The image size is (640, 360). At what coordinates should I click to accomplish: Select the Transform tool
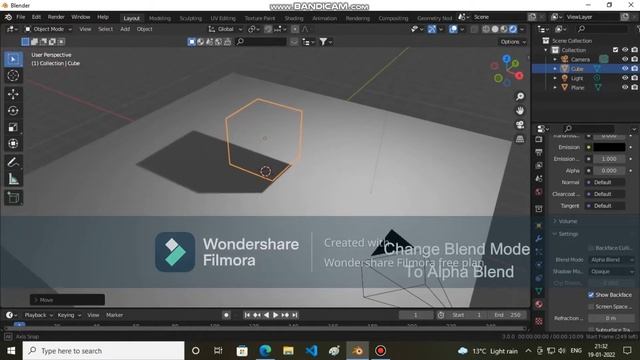[13, 143]
